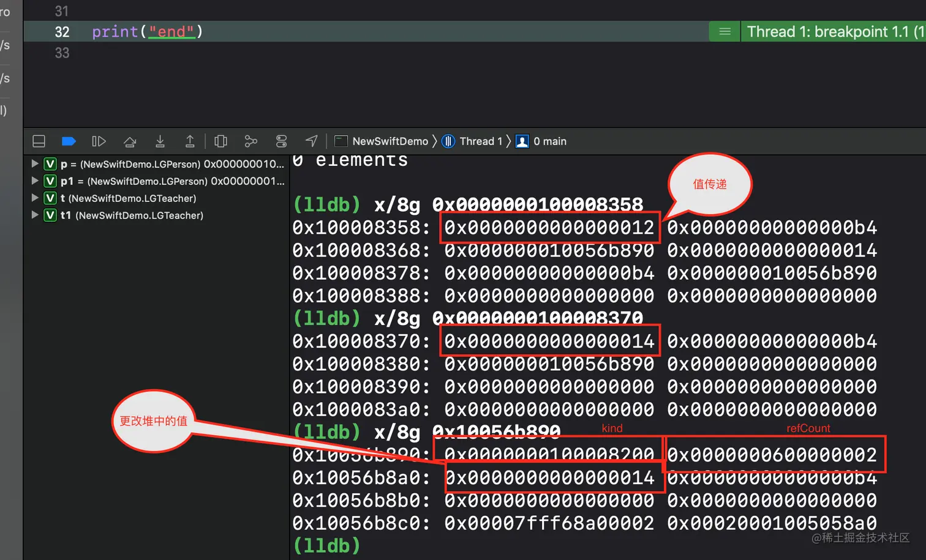Click the address label 0x100008378:
The image size is (926, 560).
[361, 273]
